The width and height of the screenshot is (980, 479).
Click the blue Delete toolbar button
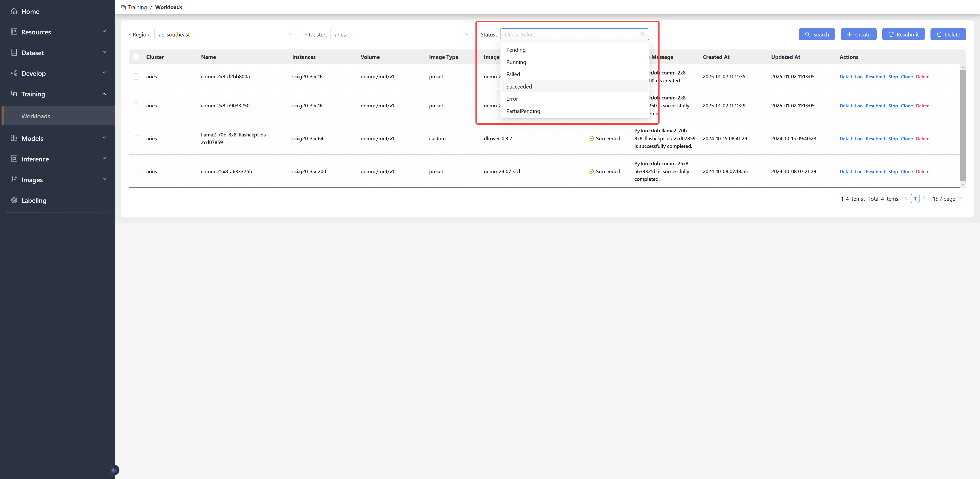(948, 34)
